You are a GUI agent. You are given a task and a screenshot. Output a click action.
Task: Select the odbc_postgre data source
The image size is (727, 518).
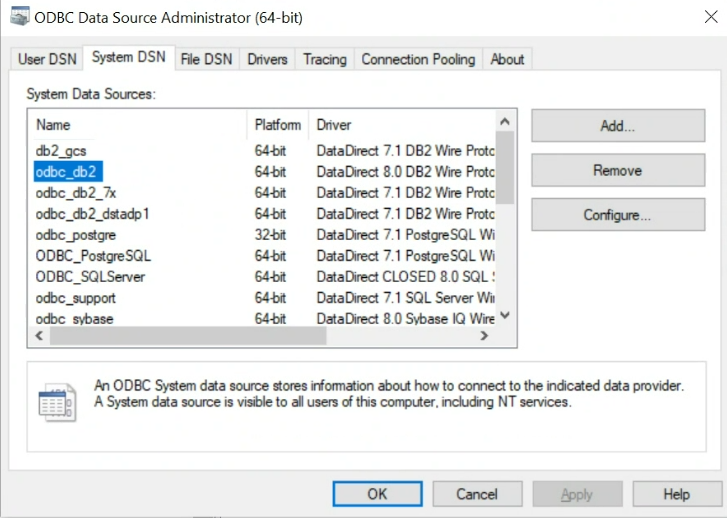tap(76, 235)
